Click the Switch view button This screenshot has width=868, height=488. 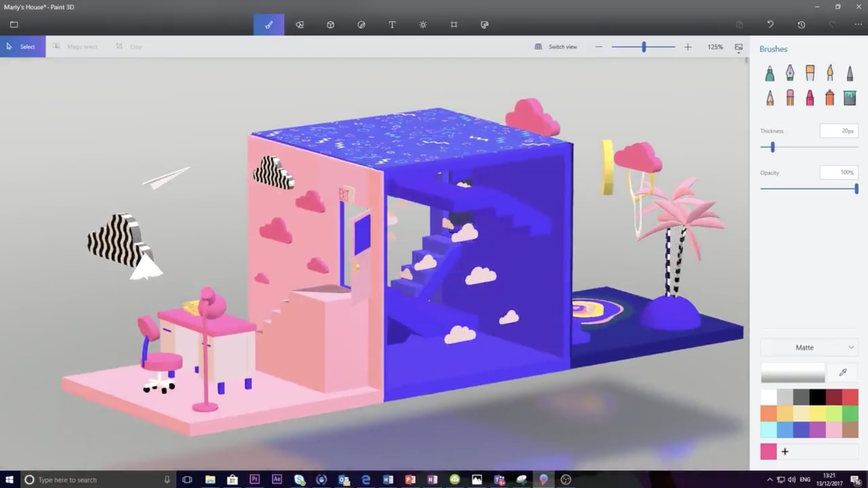pos(556,47)
